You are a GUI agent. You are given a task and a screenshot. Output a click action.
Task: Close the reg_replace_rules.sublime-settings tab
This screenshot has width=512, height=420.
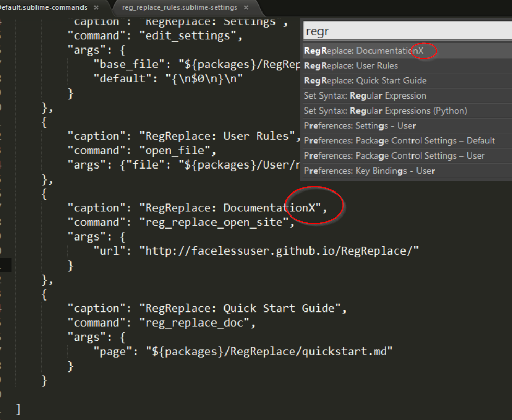[x=246, y=7]
